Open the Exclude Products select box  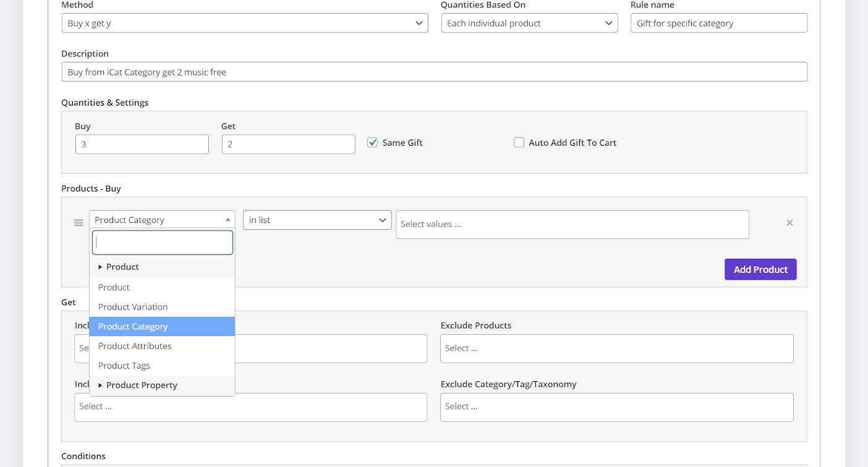coord(616,348)
